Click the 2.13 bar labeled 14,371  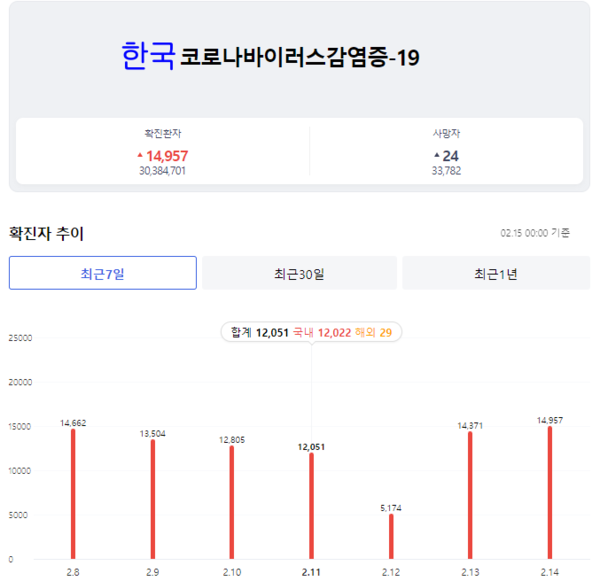[470, 495]
